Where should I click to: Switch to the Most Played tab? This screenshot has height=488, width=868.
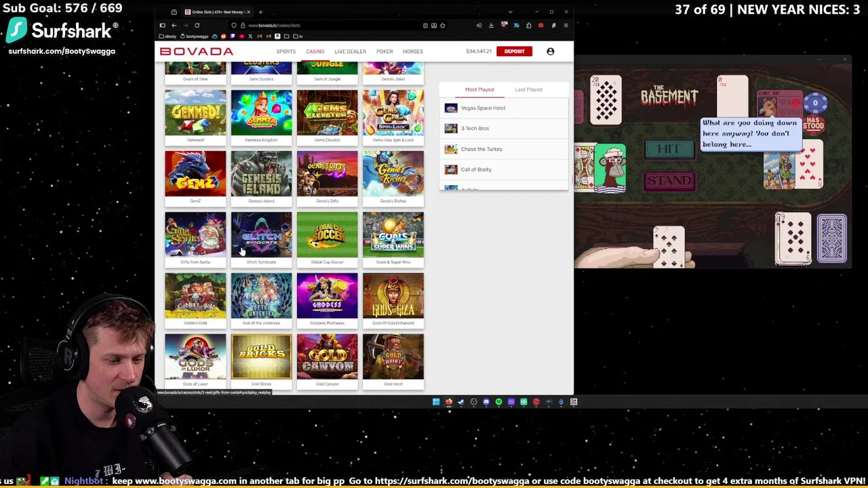click(x=479, y=89)
